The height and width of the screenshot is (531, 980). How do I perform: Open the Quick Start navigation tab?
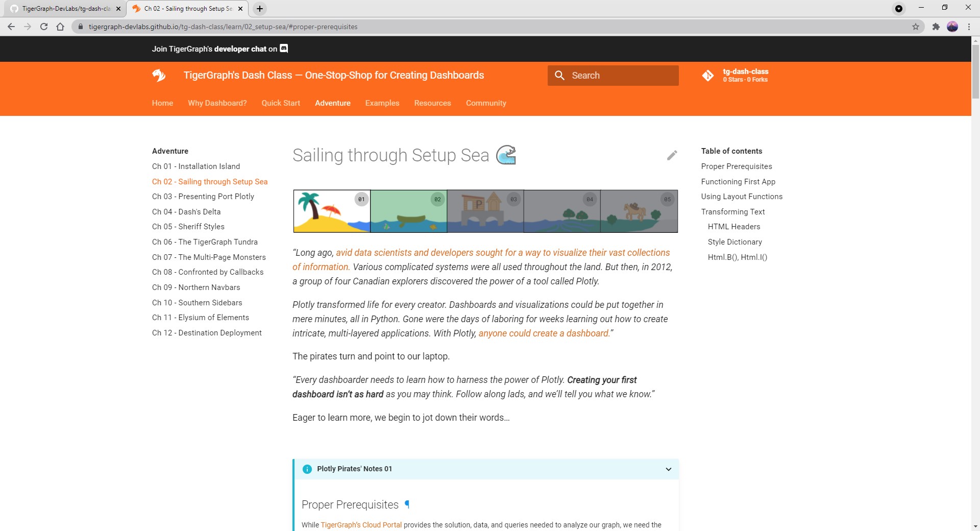(x=281, y=103)
